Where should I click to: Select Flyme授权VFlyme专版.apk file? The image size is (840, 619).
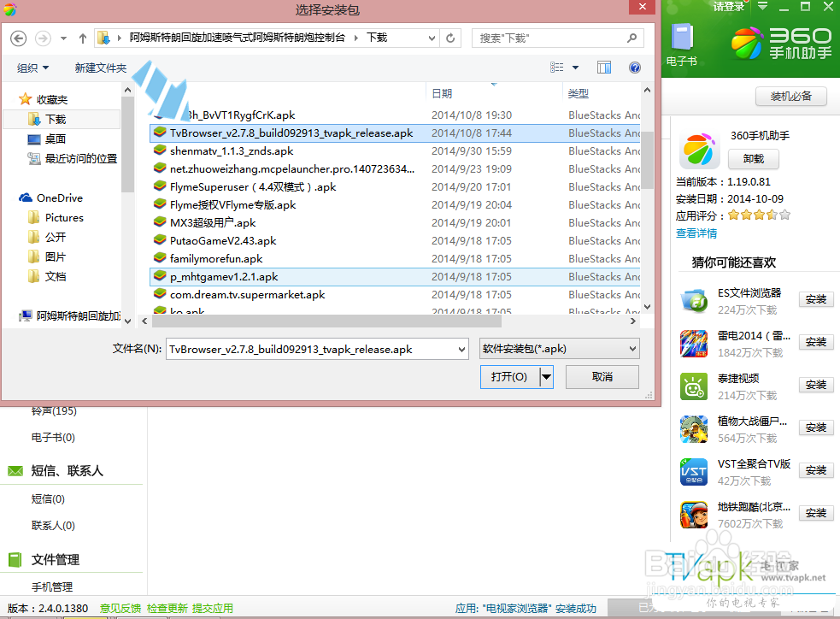click(395, 204)
